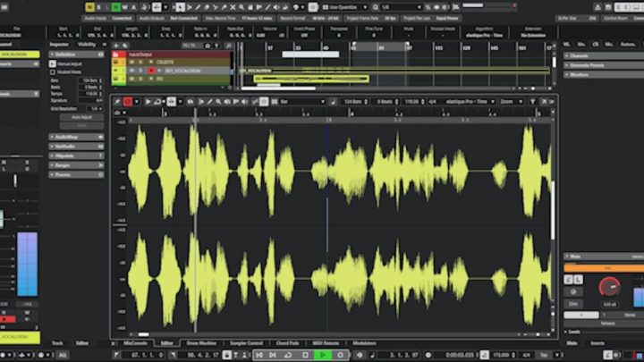
Task: Select the PD track name
Action: (160, 79)
